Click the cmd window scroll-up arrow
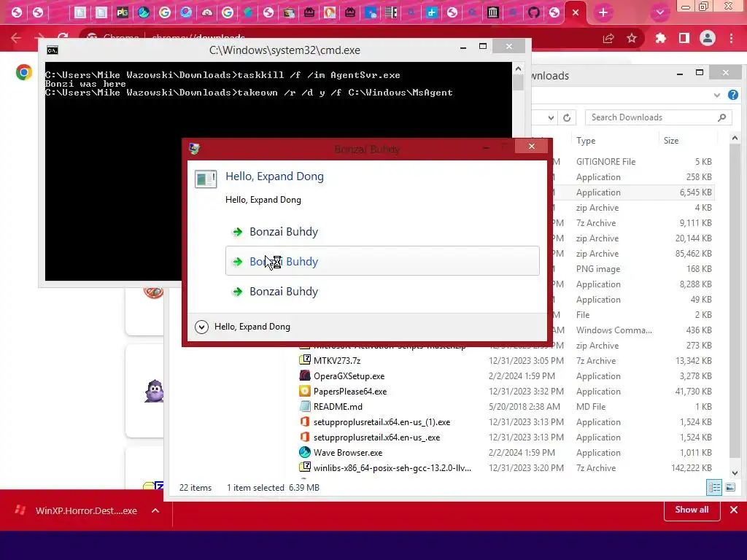The width and height of the screenshot is (747, 560). click(x=519, y=69)
